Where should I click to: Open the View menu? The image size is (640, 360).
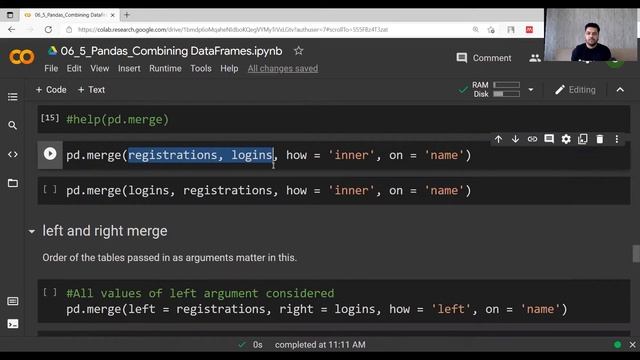point(100,69)
